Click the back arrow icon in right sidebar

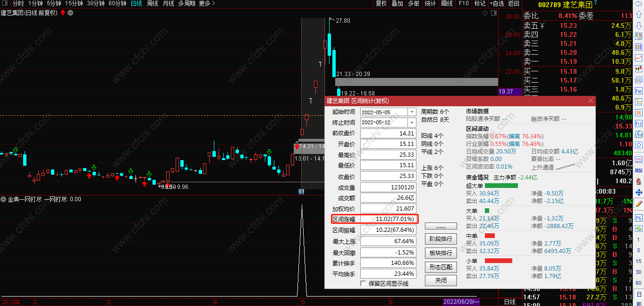pyautogui.click(x=639, y=3)
